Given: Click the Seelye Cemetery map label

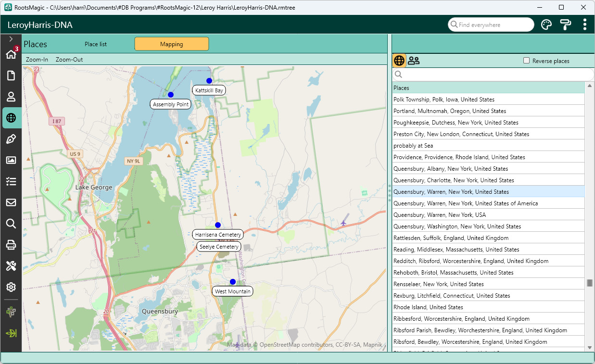Looking at the screenshot, I should coord(219,247).
